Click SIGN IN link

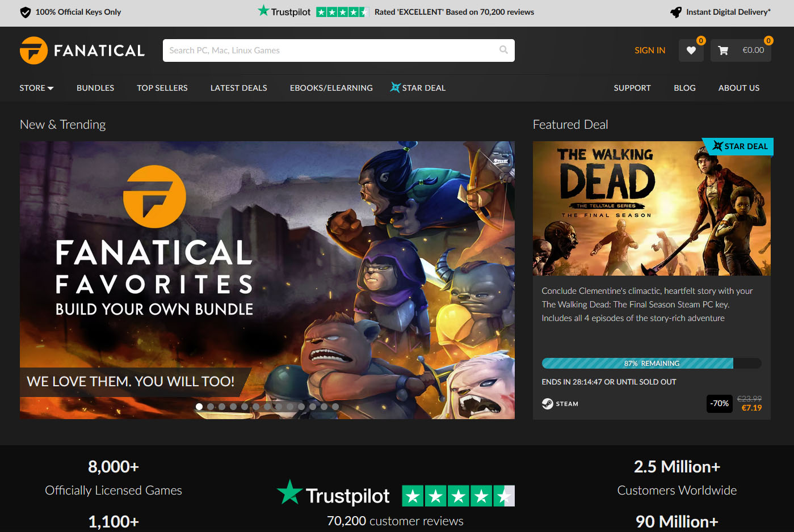point(650,50)
